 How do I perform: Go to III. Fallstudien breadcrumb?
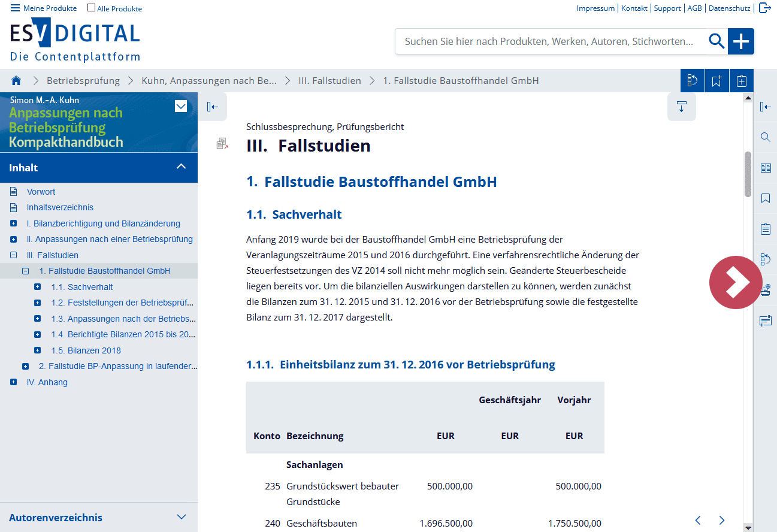330,80
